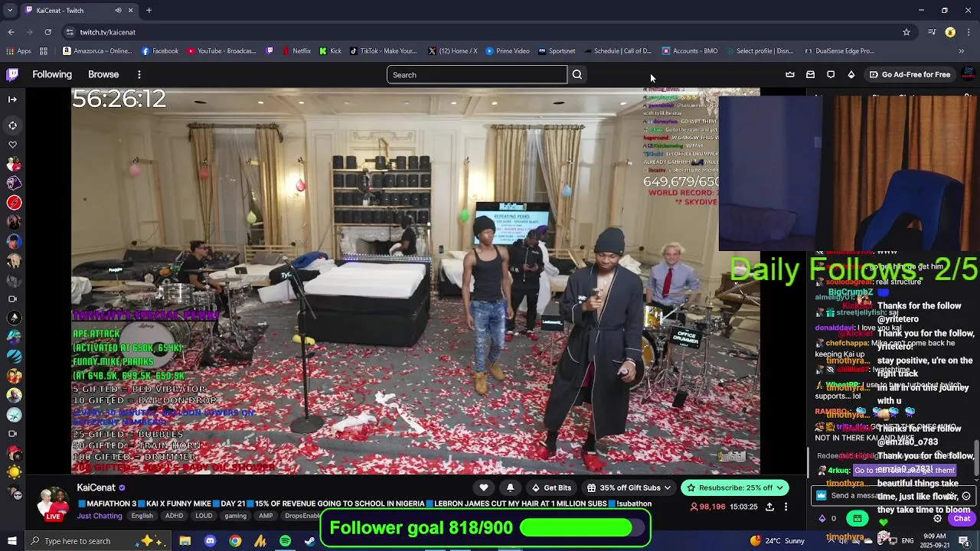This screenshot has width=980, height=551.
Task: Show more bookmarks chevron
Action: click(x=962, y=51)
